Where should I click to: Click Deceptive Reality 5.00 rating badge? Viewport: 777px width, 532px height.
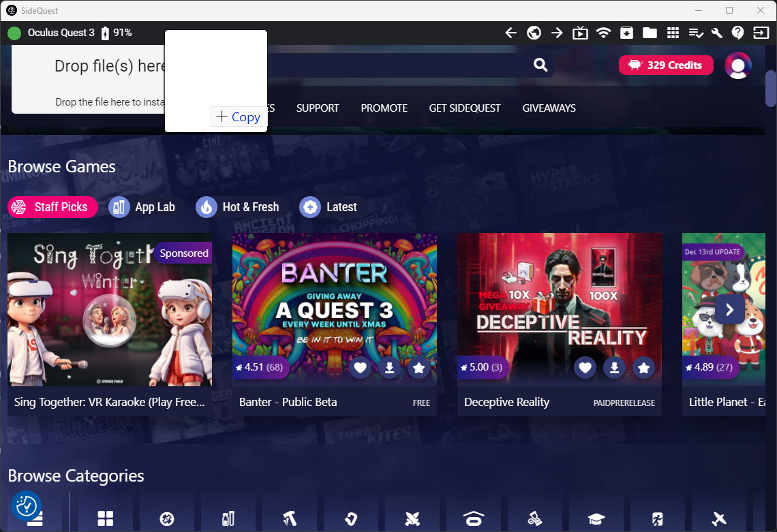click(482, 367)
